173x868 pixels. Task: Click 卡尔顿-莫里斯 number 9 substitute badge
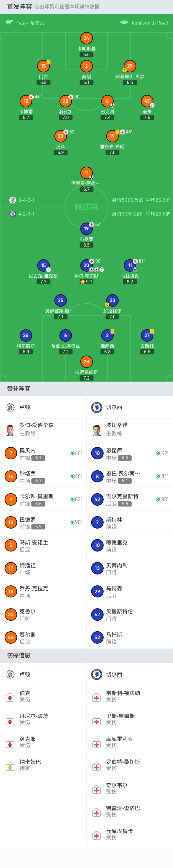click(x=11, y=499)
